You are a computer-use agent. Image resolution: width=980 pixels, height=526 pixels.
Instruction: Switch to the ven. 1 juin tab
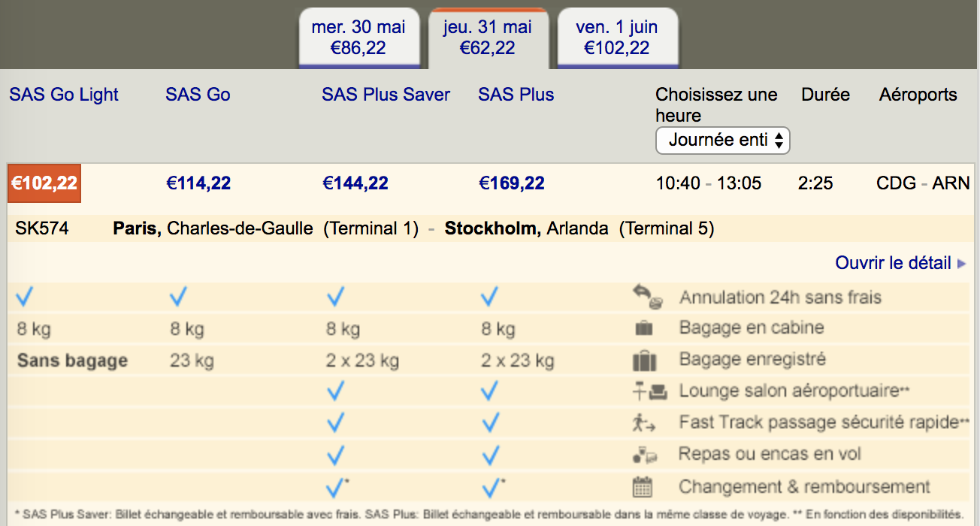617,38
